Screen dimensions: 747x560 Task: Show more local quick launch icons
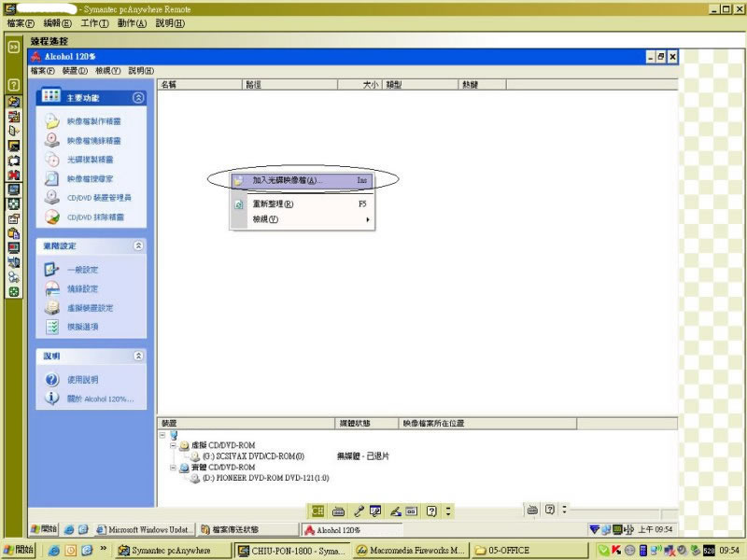103,549
